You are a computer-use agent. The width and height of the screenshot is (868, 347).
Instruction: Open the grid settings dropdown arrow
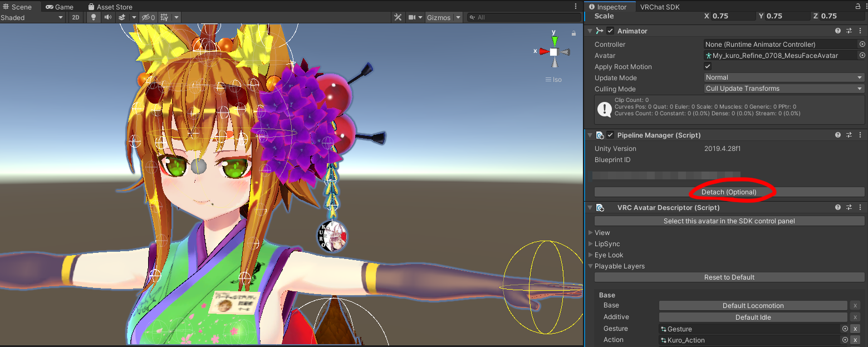(x=176, y=17)
